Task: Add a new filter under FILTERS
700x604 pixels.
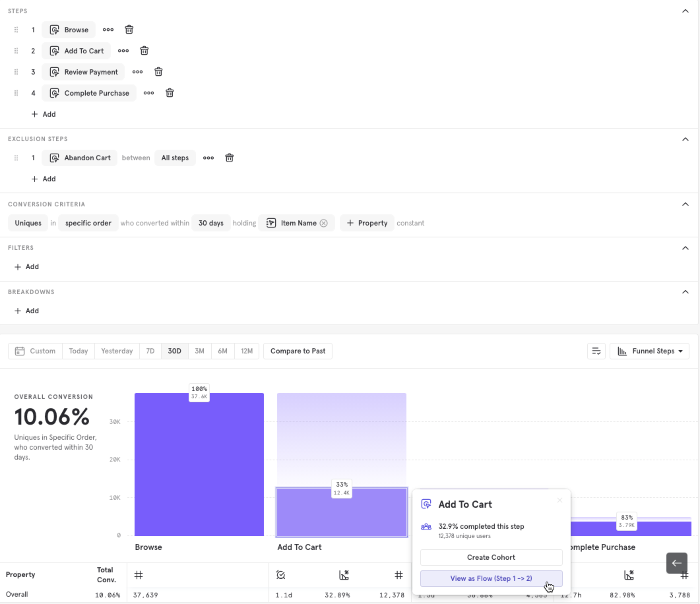Action: tap(26, 266)
